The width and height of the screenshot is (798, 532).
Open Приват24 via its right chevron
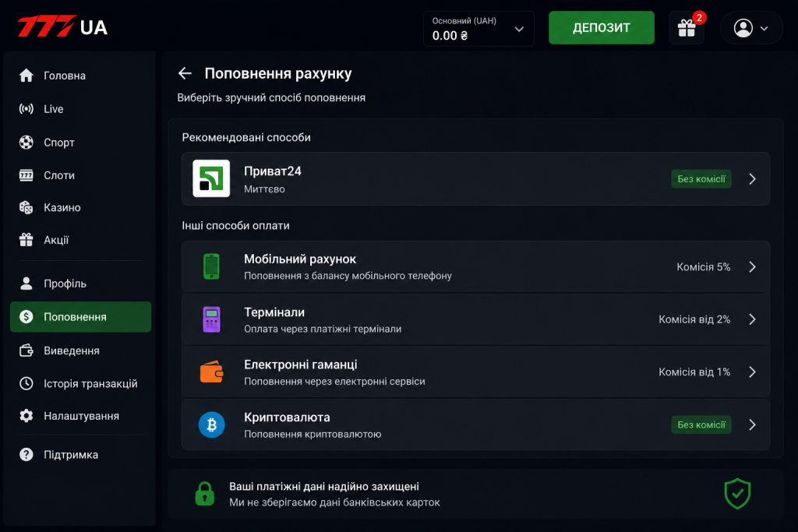[752, 178]
